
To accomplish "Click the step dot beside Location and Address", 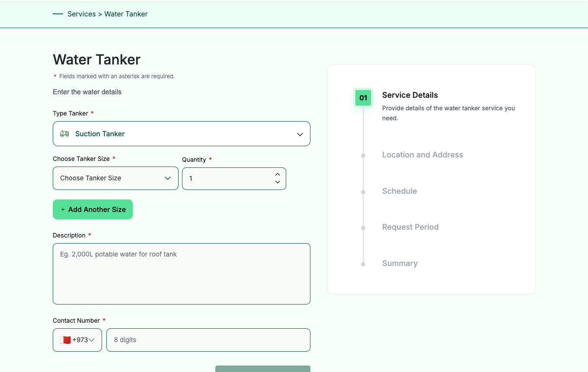I will [363, 155].
